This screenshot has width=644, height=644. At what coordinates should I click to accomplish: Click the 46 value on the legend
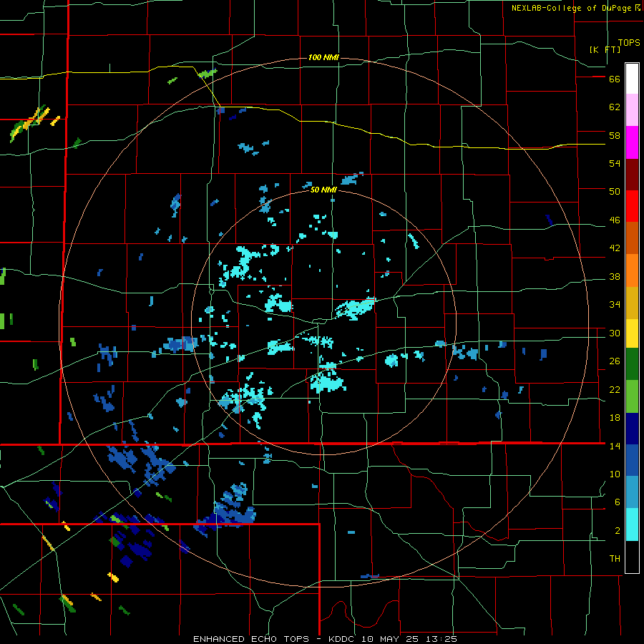coord(615,220)
